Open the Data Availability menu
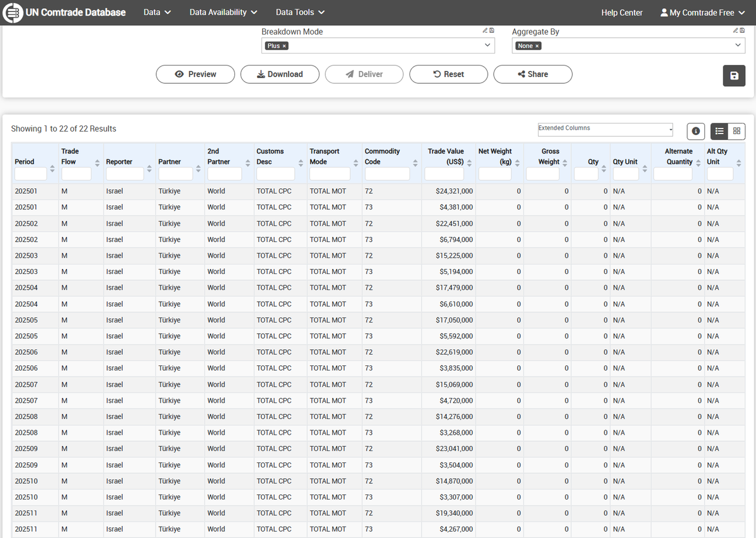 [x=223, y=13]
